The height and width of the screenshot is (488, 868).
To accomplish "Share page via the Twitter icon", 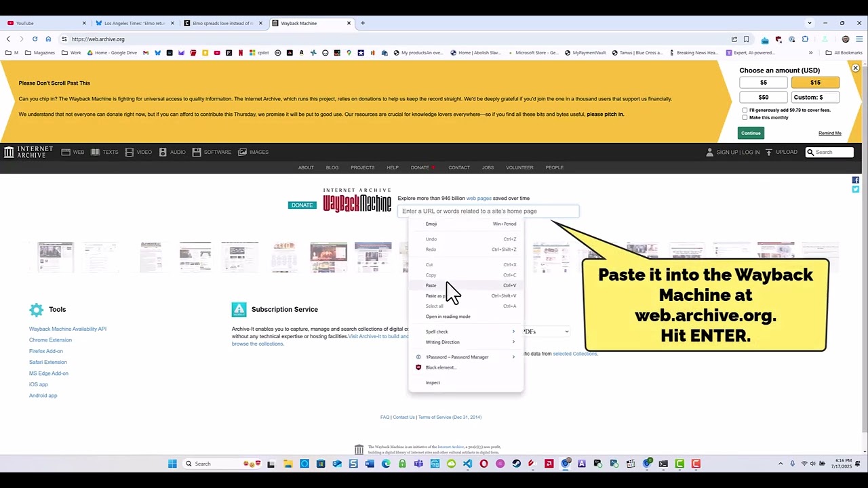I will click(x=855, y=189).
